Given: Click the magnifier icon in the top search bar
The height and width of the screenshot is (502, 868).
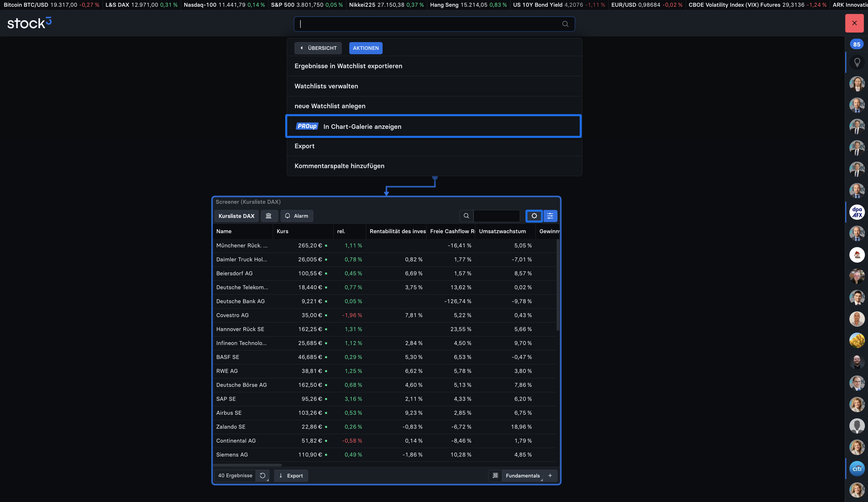Looking at the screenshot, I should click(x=565, y=24).
